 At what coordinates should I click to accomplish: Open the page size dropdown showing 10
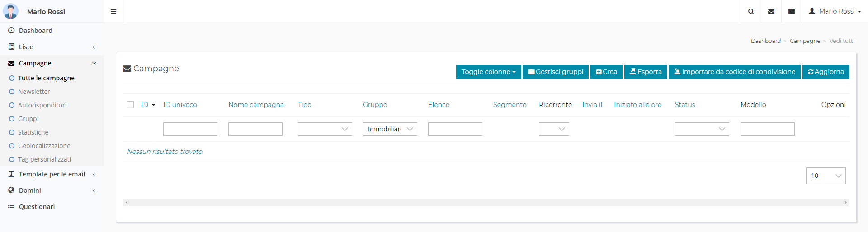(x=826, y=176)
